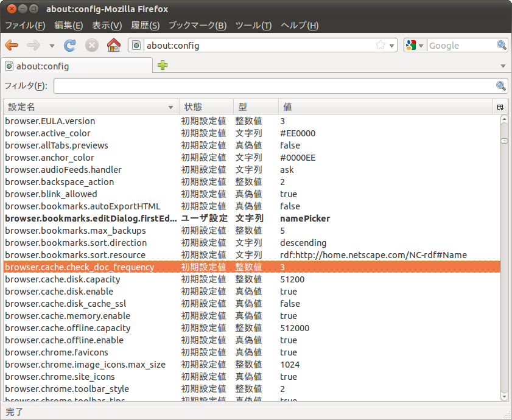Go to Home with the house icon
The width and height of the screenshot is (512, 420).
pos(114,45)
